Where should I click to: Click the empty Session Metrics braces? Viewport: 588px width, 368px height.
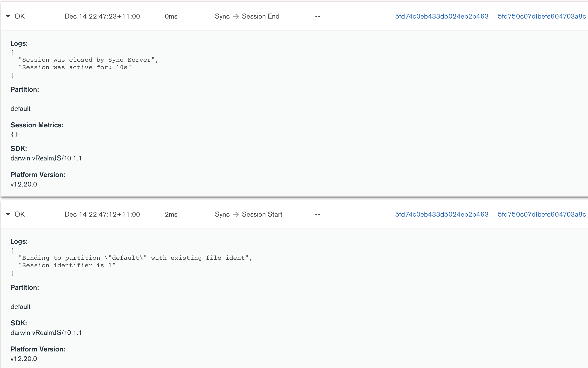click(14, 134)
